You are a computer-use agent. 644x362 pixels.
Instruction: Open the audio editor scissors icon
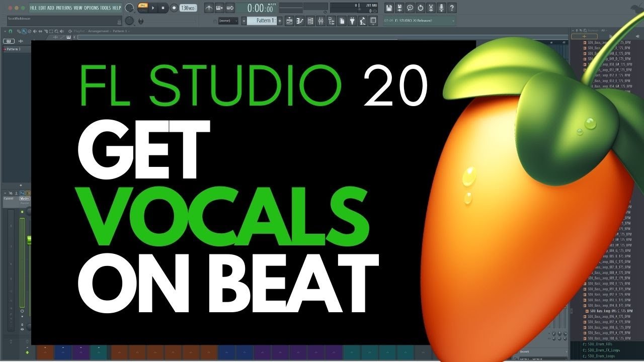pyautogui.click(x=431, y=8)
